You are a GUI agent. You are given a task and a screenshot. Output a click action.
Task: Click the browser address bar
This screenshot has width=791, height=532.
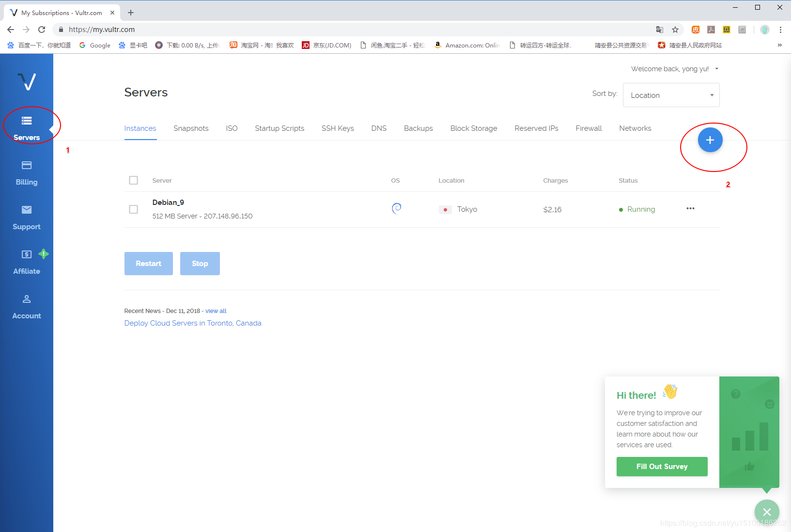339,30
